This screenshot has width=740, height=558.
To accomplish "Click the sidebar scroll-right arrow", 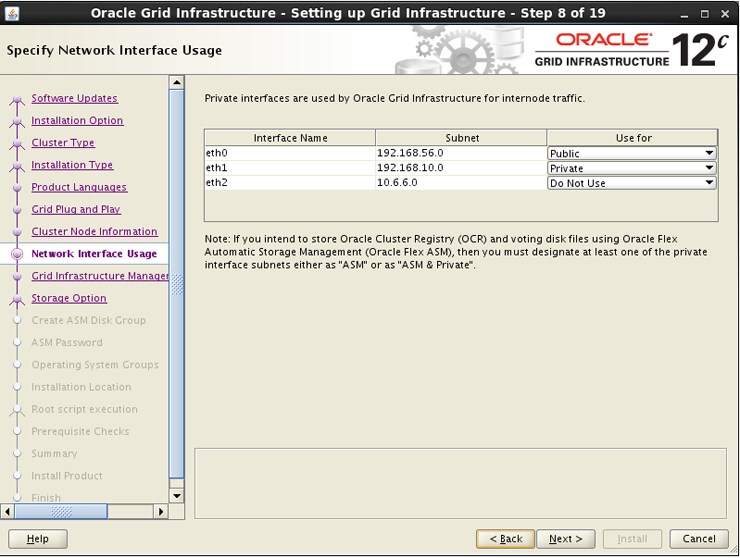I will click(x=161, y=511).
